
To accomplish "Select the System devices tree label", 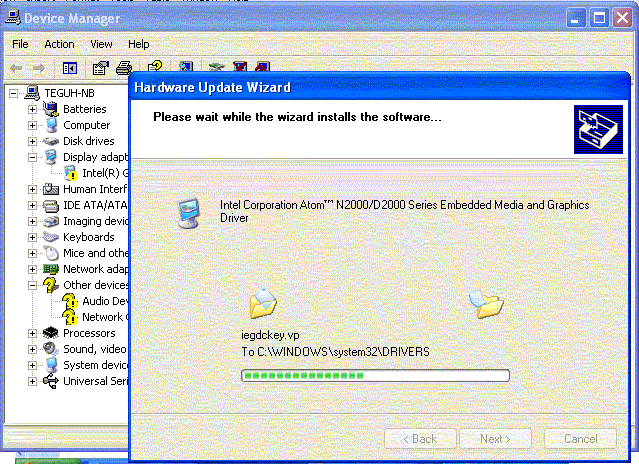I will [95, 365].
